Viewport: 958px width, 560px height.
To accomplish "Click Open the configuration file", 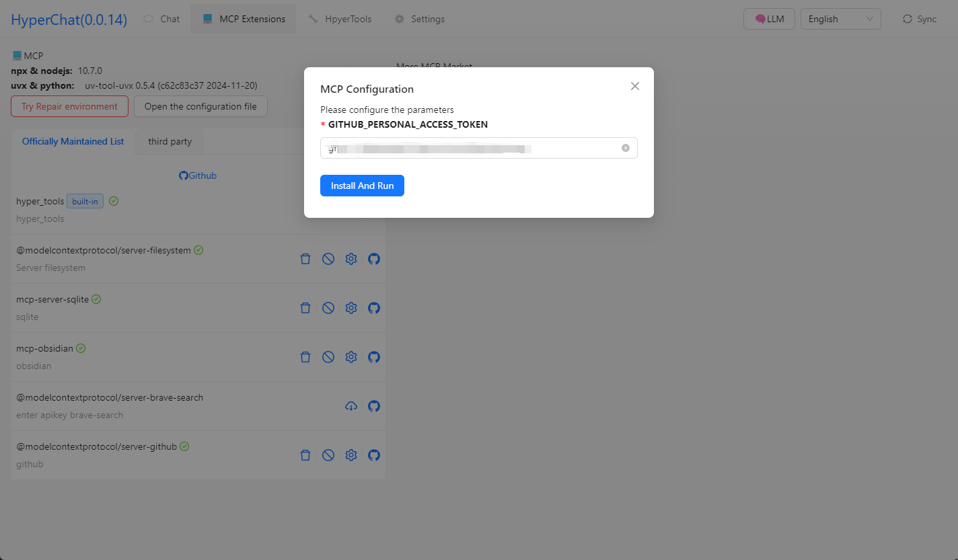I will click(x=200, y=106).
